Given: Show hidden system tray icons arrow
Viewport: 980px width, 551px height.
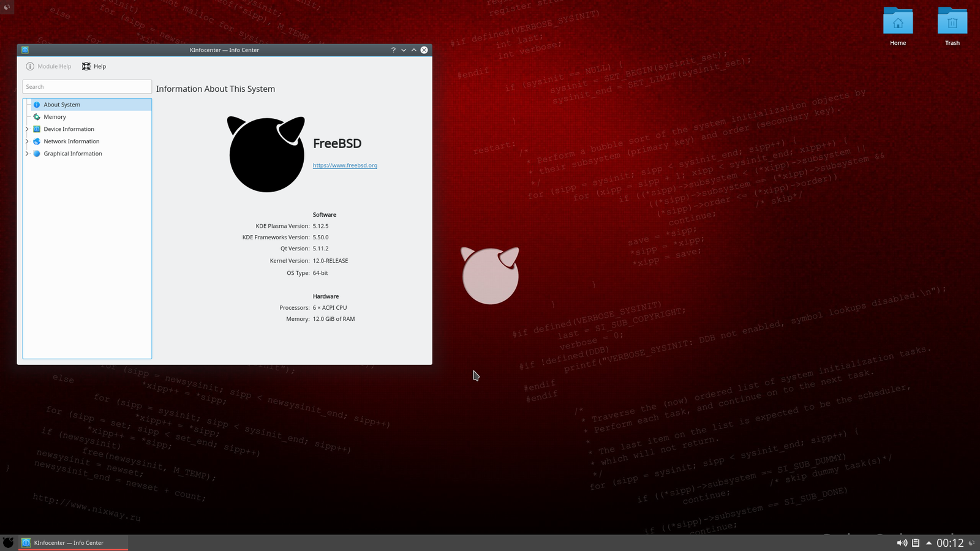Looking at the screenshot, I should click(929, 543).
